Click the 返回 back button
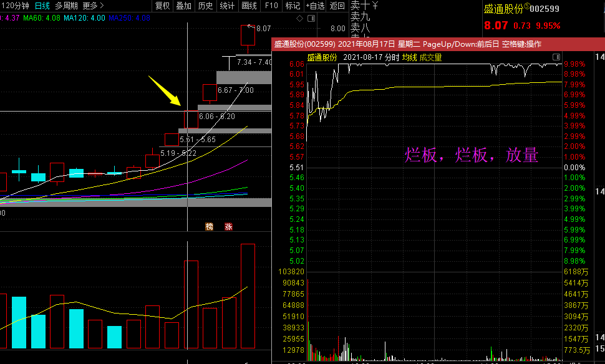This screenshot has width=605, height=364. pyautogui.click(x=337, y=6)
